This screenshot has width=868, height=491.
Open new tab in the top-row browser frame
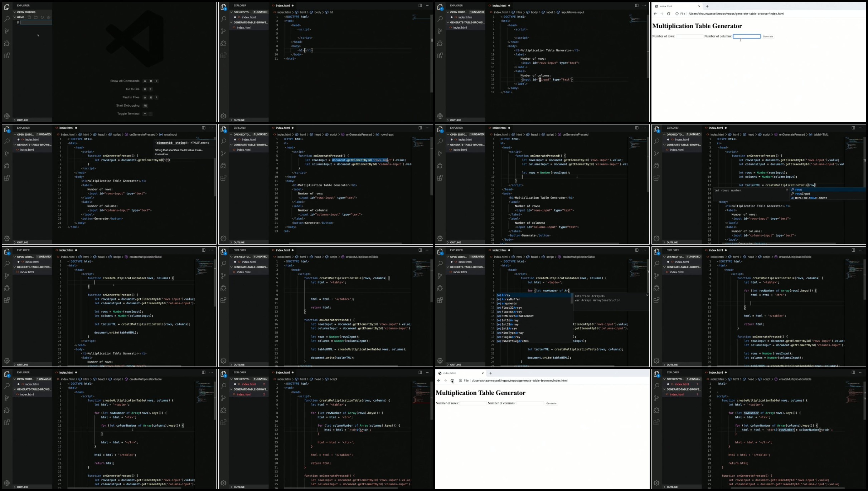(707, 6)
